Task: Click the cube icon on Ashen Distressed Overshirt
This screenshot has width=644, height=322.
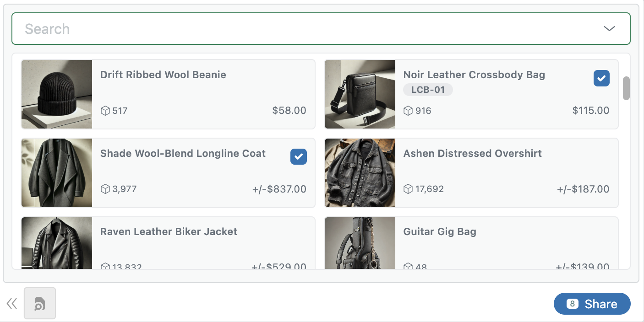Action: (409, 189)
